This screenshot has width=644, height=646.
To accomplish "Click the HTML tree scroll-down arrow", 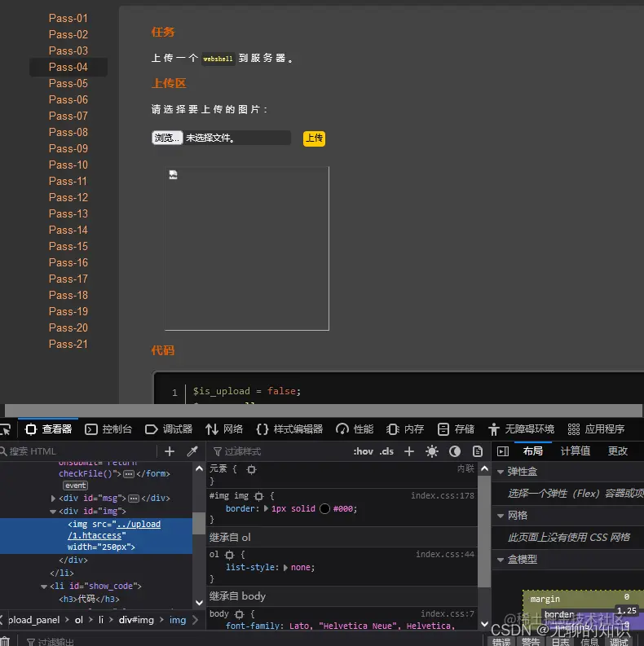I will pyautogui.click(x=199, y=603).
